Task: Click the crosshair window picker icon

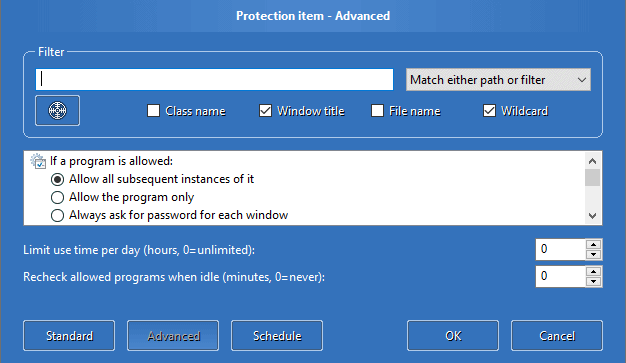Action: click(x=57, y=111)
